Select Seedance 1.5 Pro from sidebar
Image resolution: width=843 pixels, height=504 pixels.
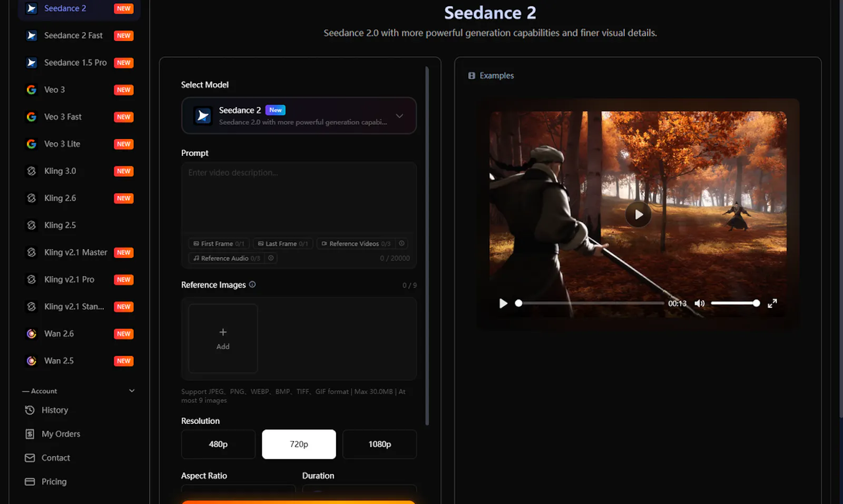pos(79,63)
